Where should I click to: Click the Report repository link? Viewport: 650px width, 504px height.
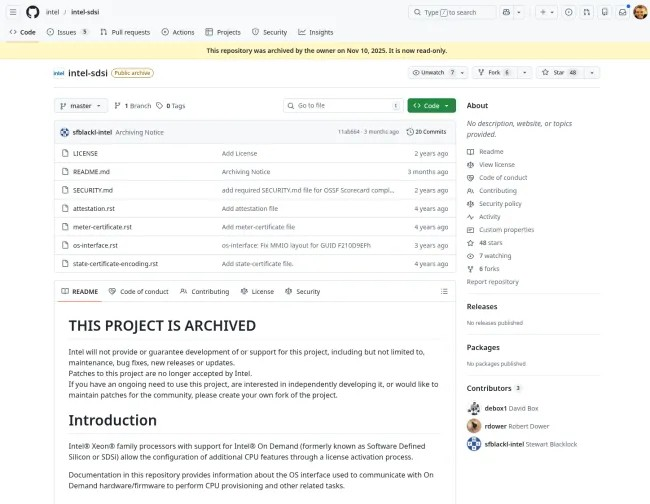pyautogui.click(x=492, y=282)
